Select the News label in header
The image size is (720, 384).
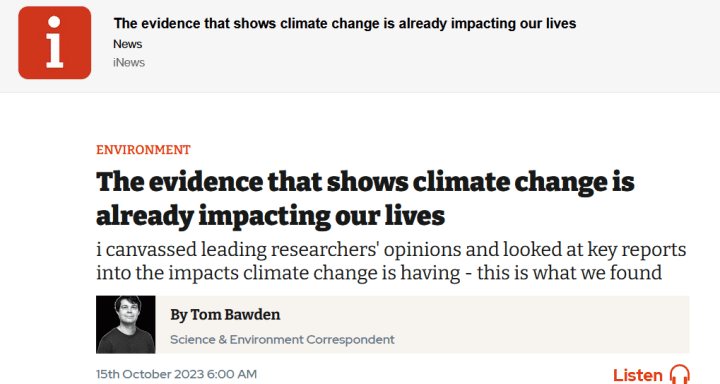click(x=128, y=44)
